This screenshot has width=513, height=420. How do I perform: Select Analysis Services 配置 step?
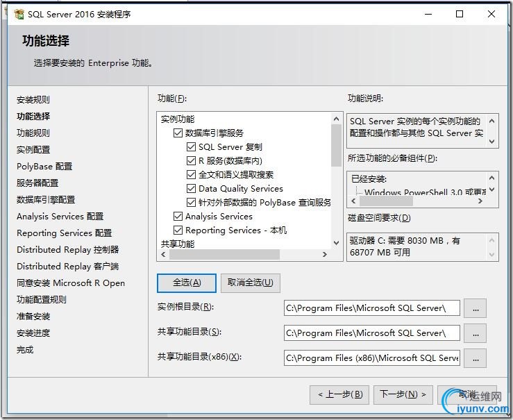(x=60, y=217)
